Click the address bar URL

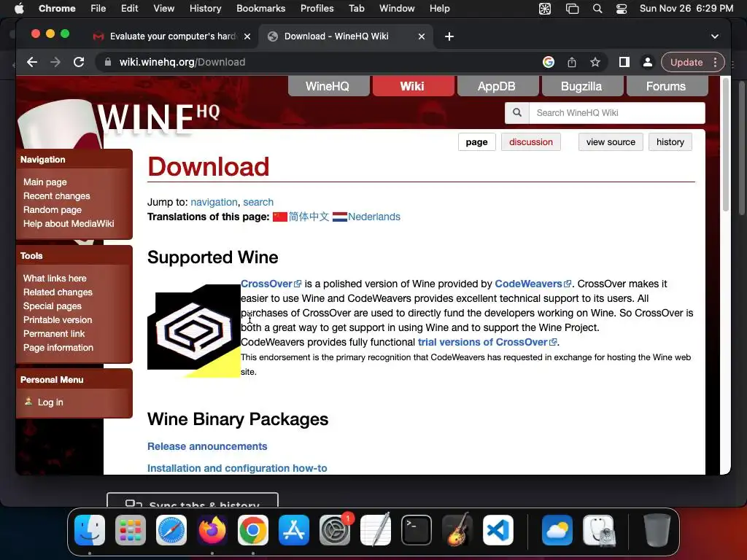[x=182, y=62]
